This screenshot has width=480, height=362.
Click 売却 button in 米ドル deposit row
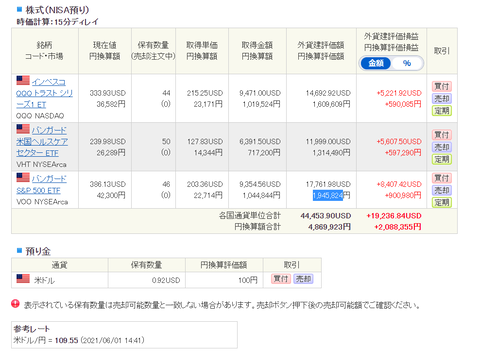[x=303, y=279]
